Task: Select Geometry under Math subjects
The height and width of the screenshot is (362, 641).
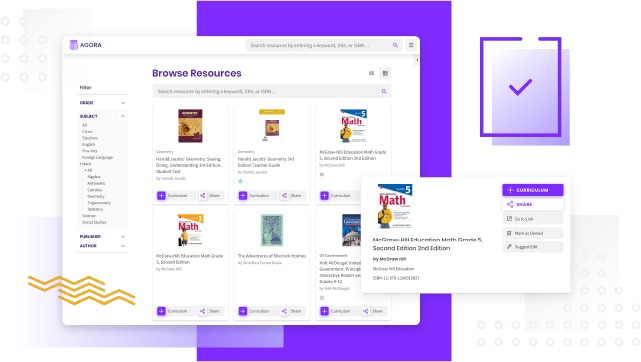Action: pos(96,197)
